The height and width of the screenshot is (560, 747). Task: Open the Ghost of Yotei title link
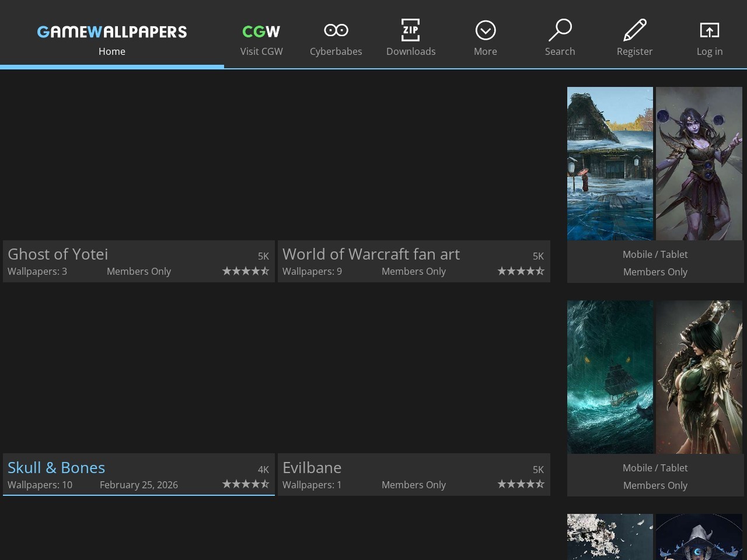pos(58,254)
